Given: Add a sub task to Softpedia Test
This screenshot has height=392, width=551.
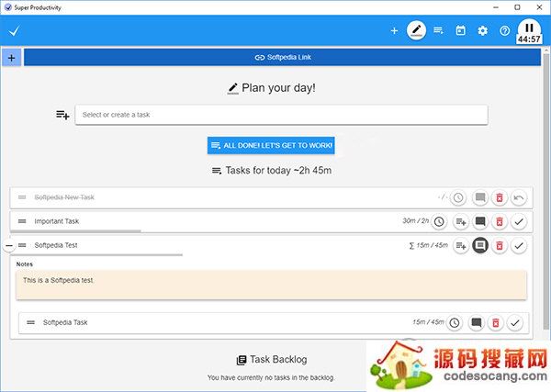Looking at the screenshot, I should point(461,246).
